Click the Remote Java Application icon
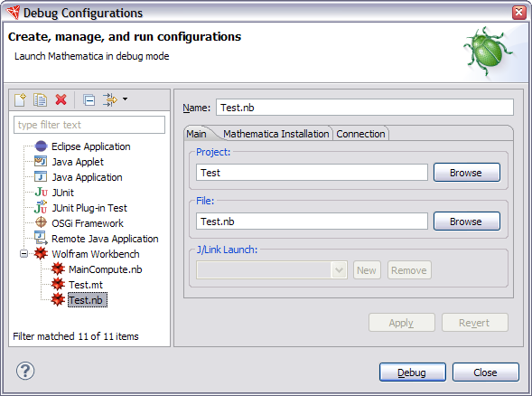Viewport: 532px width, 396px height. [x=41, y=238]
